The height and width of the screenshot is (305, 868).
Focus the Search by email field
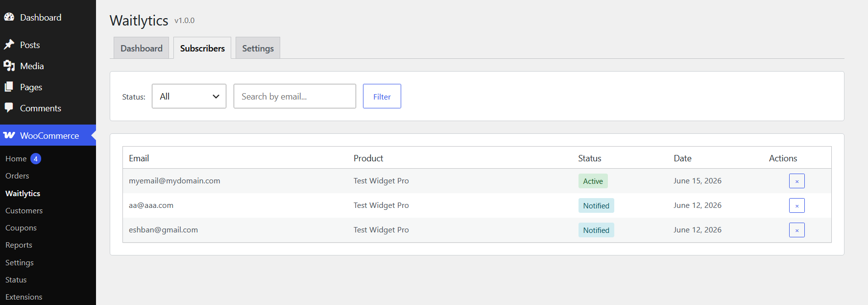pyautogui.click(x=295, y=96)
